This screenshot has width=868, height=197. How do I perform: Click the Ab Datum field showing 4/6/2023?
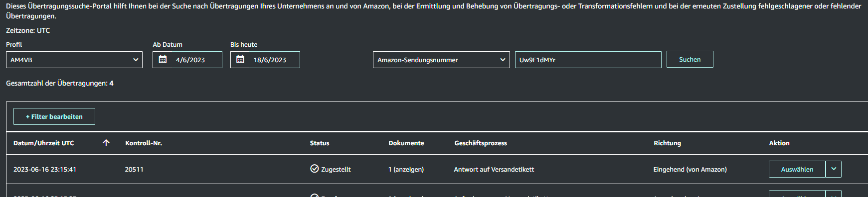point(187,60)
